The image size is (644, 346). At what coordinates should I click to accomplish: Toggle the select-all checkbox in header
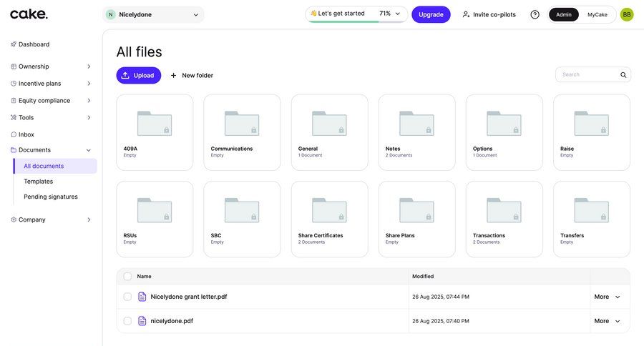[x=127, y=276]
